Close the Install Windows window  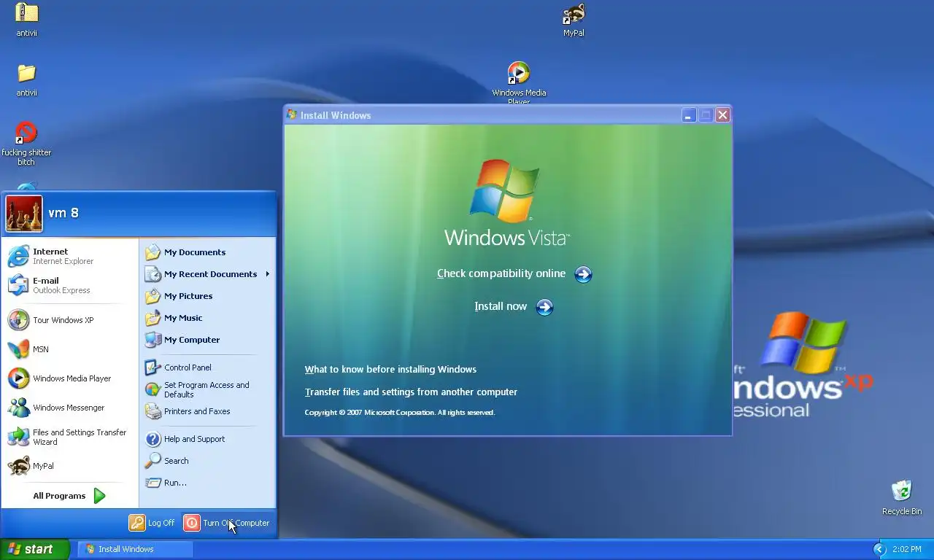(722, 115)
